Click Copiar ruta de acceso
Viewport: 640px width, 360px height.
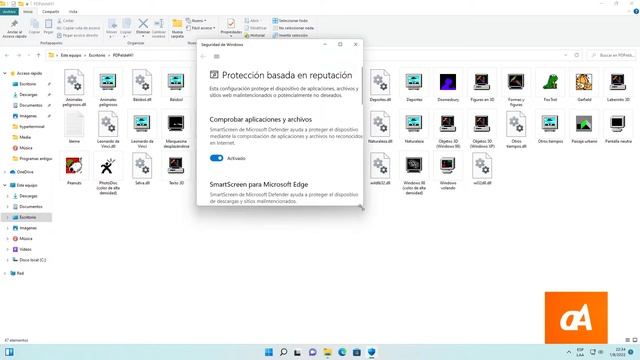(x=78, y=28)
